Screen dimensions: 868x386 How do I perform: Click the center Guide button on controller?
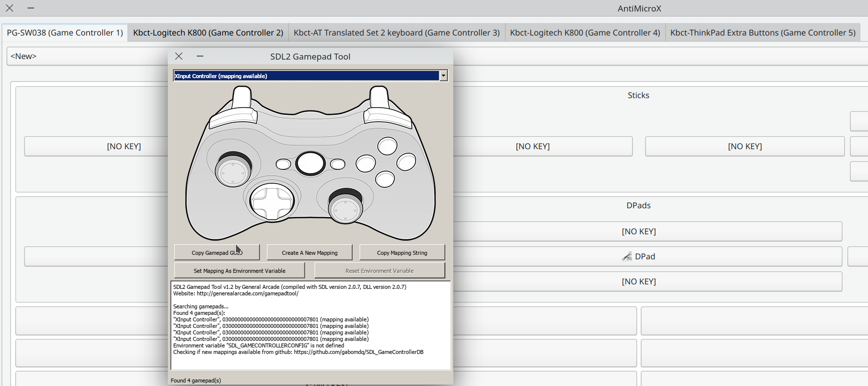coord(311,163)
